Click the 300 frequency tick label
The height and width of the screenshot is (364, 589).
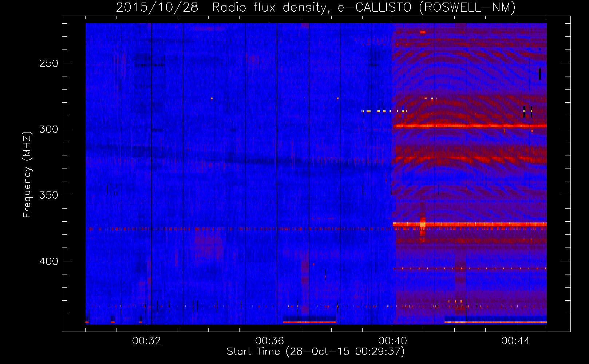pyautogui.click(x=49, y=129)
